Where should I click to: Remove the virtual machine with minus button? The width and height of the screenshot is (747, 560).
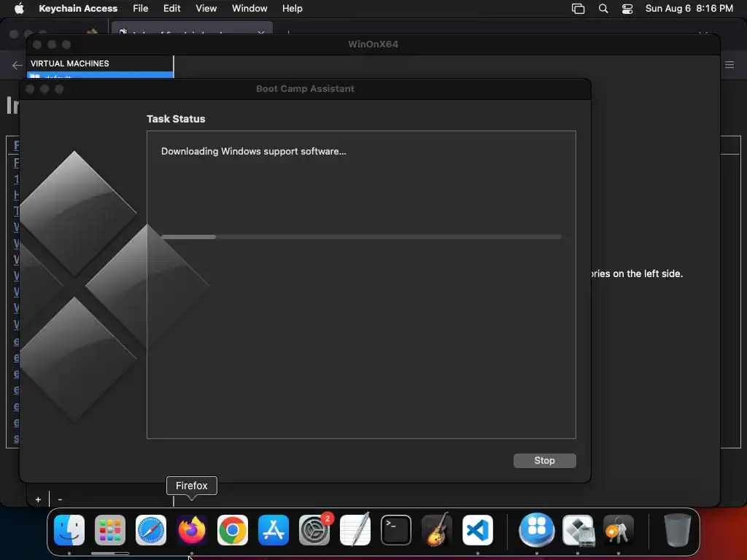pyautogui.click(x=60, y=499)
